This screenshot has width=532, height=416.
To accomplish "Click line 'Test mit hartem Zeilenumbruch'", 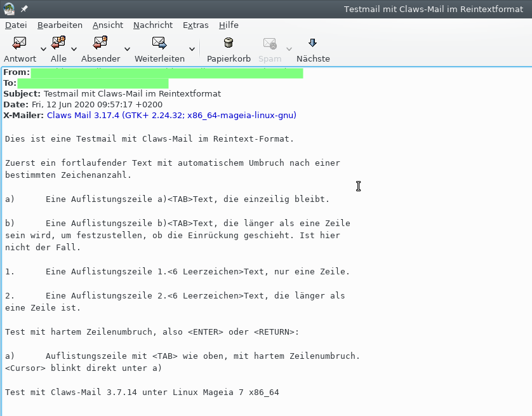I will click(152, 332).
